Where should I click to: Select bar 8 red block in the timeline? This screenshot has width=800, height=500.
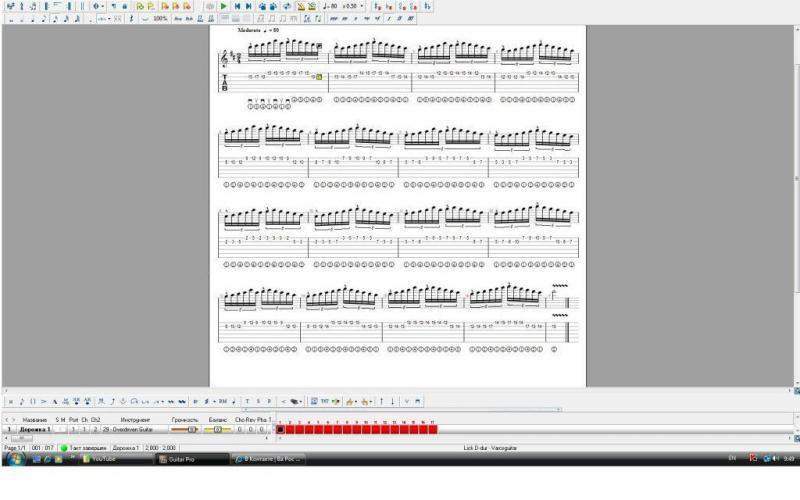[347, 430]
